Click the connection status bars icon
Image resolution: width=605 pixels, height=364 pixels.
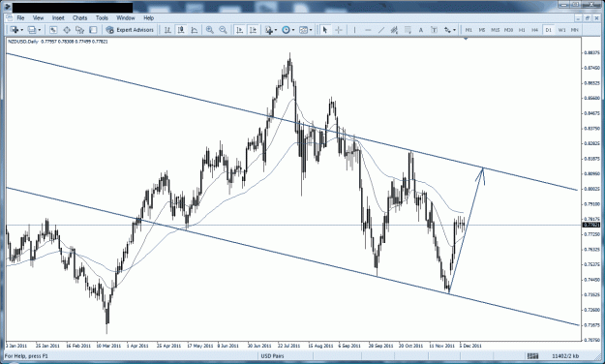coord(532,356)
